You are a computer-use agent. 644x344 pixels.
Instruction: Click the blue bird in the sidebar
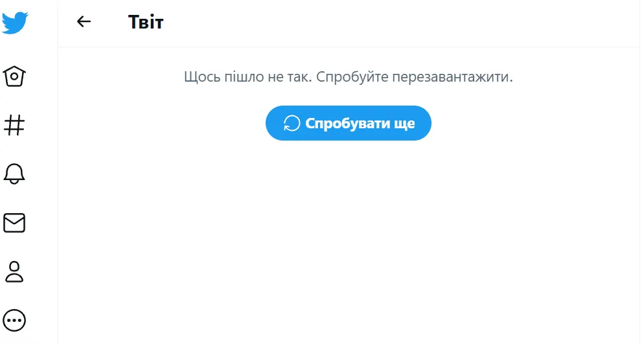tap(15, 23)
